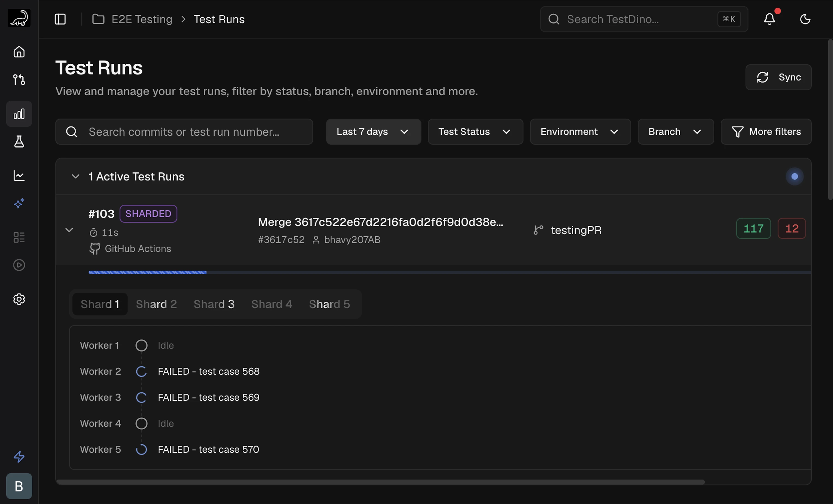Click the GitHub Actions icon on run #103
The height and width of the screenshot is (504, 833).
pos(95,249)
